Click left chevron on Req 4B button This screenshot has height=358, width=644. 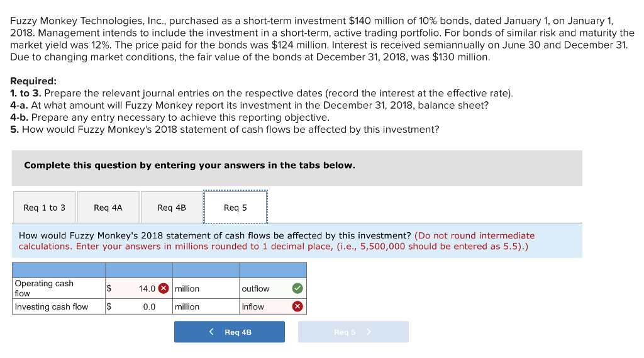(211, 332)
